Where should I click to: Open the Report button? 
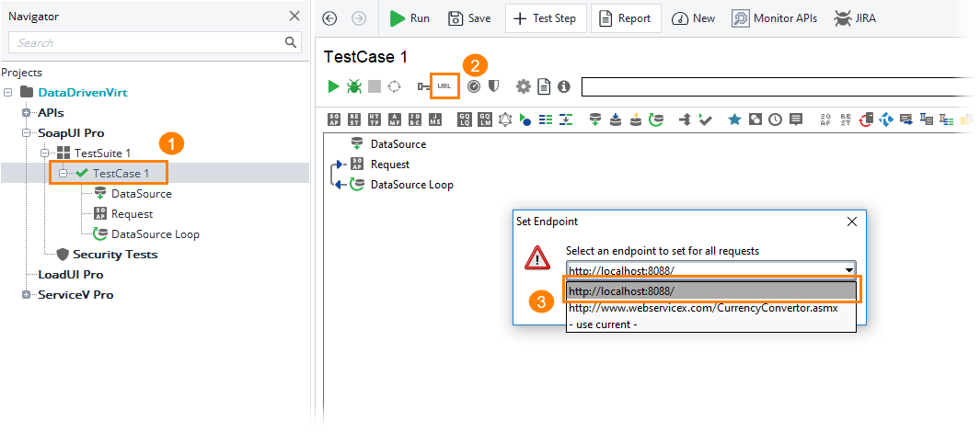tap(627, 18)
